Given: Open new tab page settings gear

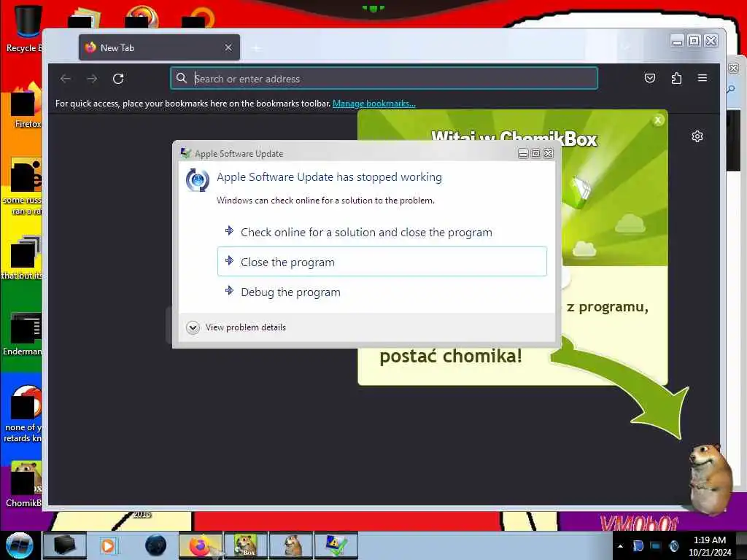Looking at the screenshot, I should pyautogui.click(x=697, y=136).
